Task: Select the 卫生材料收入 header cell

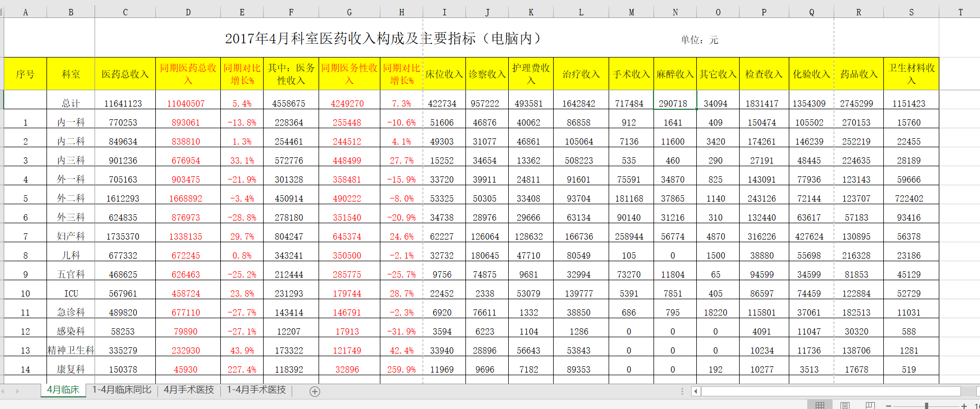Action: (911, 74)
